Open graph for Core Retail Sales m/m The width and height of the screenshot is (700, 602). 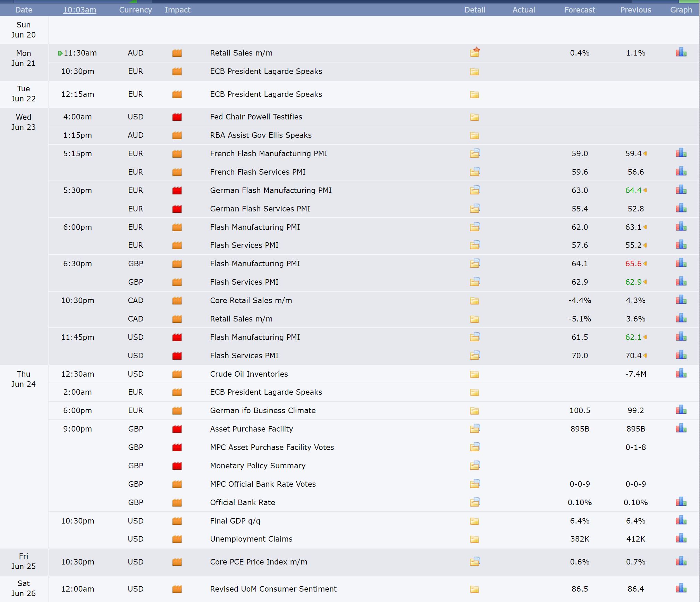pyautogui.click(x=681, y=300)
